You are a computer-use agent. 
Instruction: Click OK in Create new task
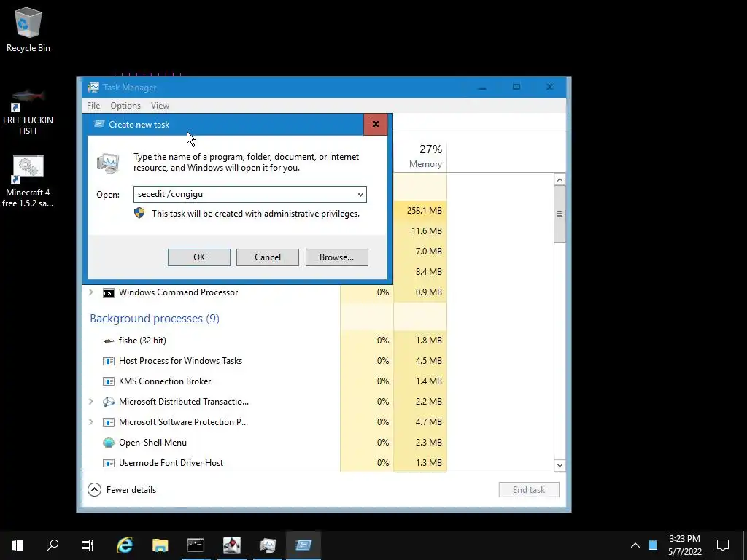199,257
